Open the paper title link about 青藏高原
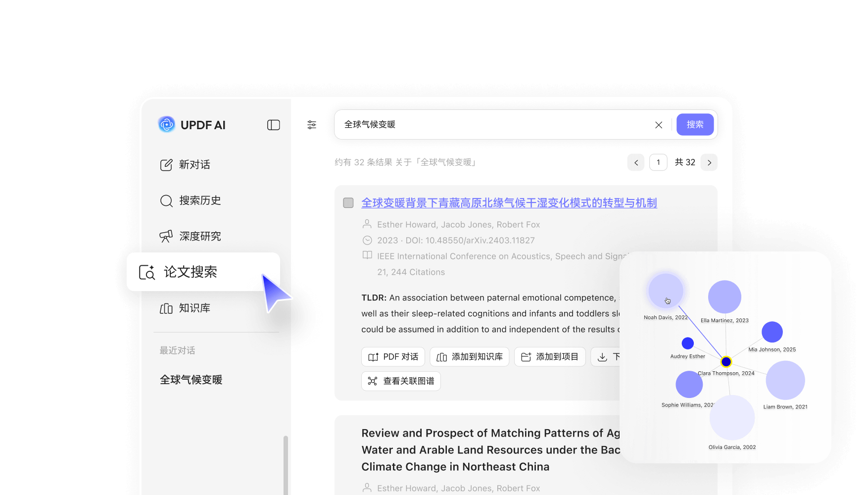868x495 pixels. (x=509, y=203)
